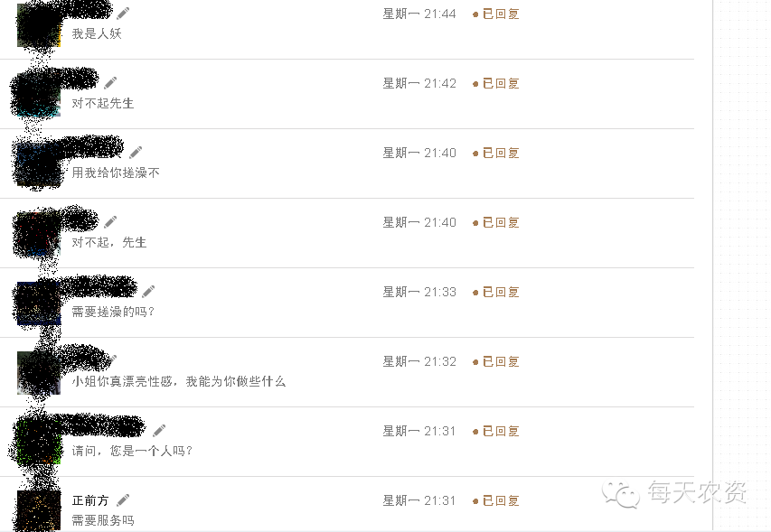771x532 pixels.
Task: Click 已回复 status at 星期一 21:33
Action: [x=501, y=293]
